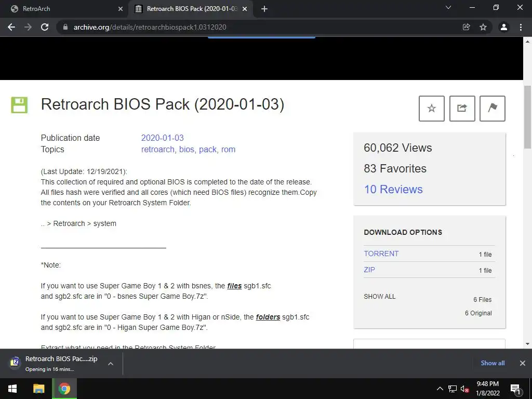Download the ZIP option

pos(369,270)
